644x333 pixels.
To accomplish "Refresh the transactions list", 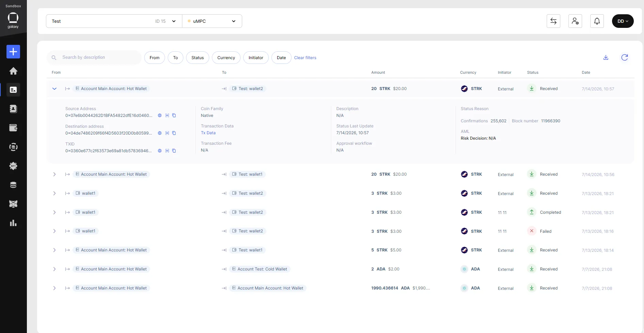I will (x=625, y=57).
